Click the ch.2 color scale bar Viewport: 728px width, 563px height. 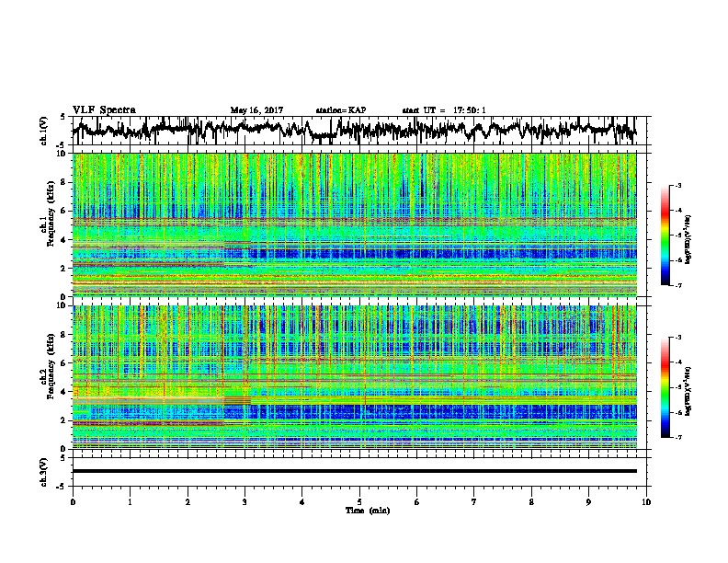[x=665, y=387]
